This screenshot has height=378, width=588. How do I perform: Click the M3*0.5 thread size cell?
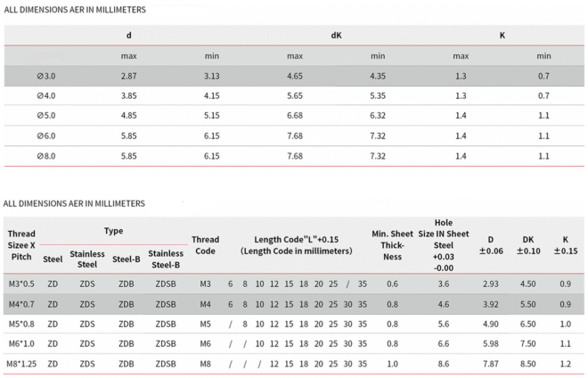pyautogui.click(x=21, y=284)
